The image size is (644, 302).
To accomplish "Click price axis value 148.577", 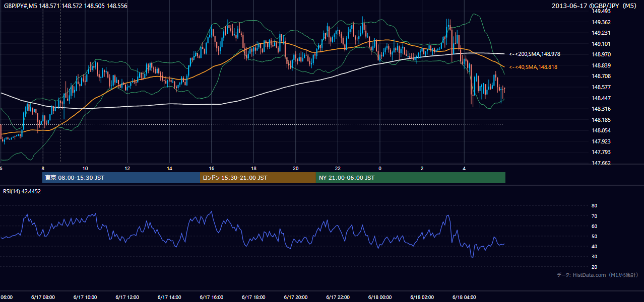I will point(601,87).
